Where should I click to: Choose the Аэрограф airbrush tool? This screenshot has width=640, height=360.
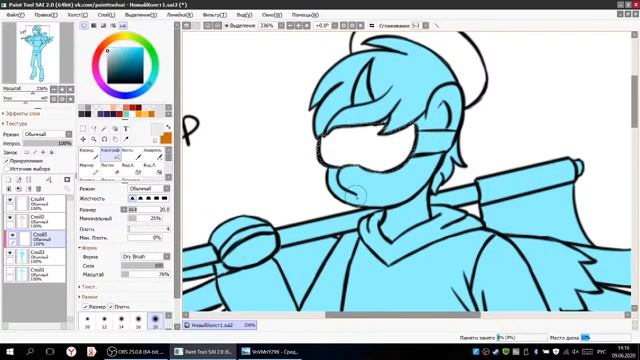click(110, 154)
